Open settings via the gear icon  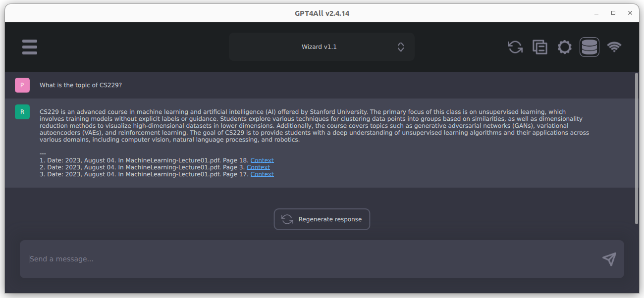(x=564, y=47)
